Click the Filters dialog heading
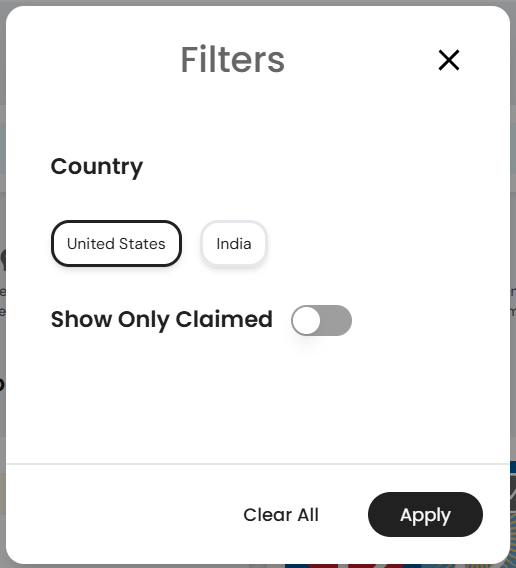The height and width of the screenshot is (568, 516). coord(233,59)
